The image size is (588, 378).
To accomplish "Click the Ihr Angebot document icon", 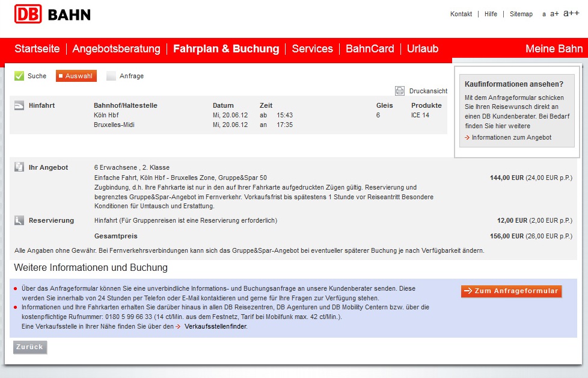I will [x=19, y=167].
